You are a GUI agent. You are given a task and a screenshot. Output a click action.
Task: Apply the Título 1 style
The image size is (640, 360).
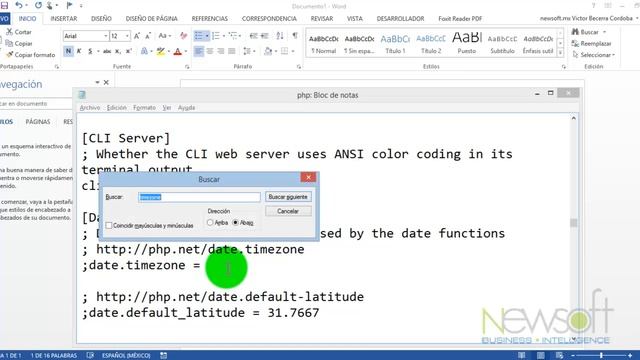[x=395, y=44]
